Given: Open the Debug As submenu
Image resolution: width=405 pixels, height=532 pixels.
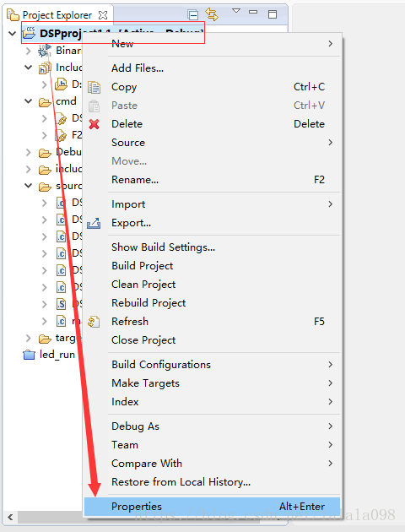Looking at the screenshot, I should pyautogui.click(x=212, y=426).
